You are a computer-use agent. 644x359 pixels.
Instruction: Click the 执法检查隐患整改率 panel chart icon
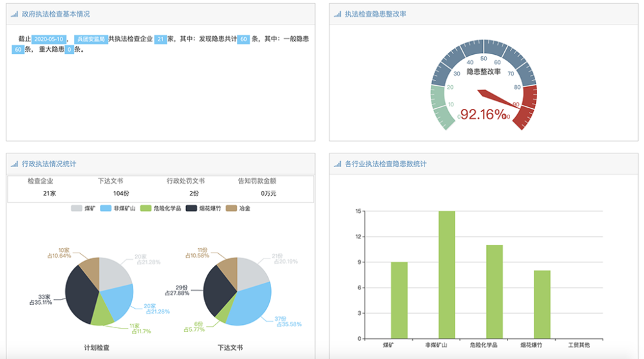tap(337, 14)
